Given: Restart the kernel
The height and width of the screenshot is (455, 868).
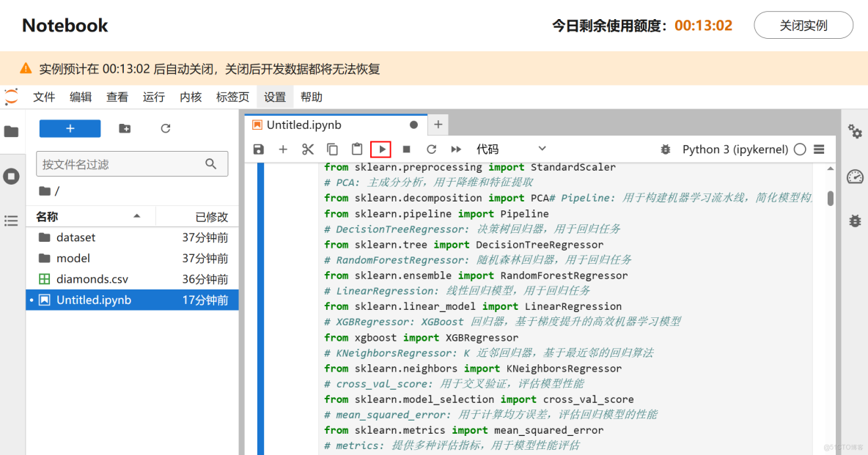Looking at the screenshot, I should click(430, 149).
